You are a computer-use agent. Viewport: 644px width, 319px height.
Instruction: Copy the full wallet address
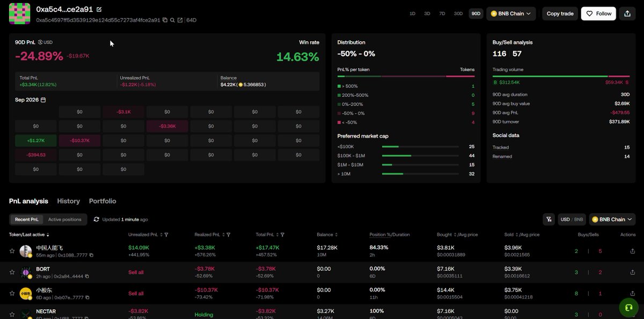point(165,20)
